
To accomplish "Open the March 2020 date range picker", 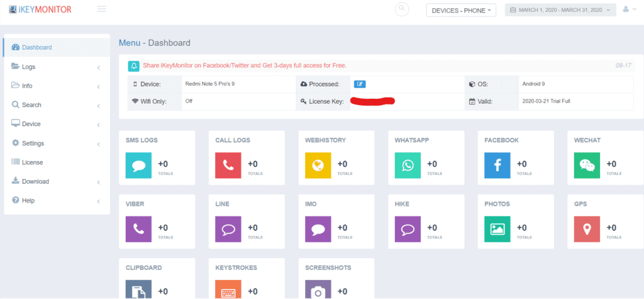I will click(x=560, y=10).
